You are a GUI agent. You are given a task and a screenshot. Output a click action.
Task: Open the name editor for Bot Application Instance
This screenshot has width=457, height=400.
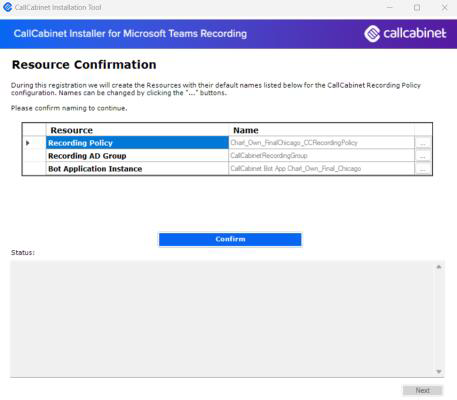[x=423, y=169]
